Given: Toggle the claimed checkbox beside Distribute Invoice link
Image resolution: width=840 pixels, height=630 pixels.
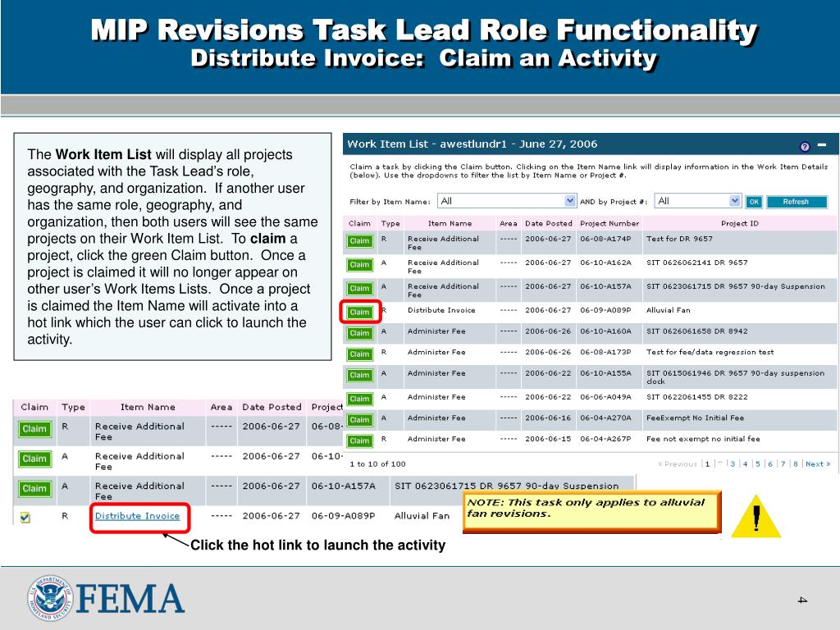Looking at the screenshot, I should 25,517.
